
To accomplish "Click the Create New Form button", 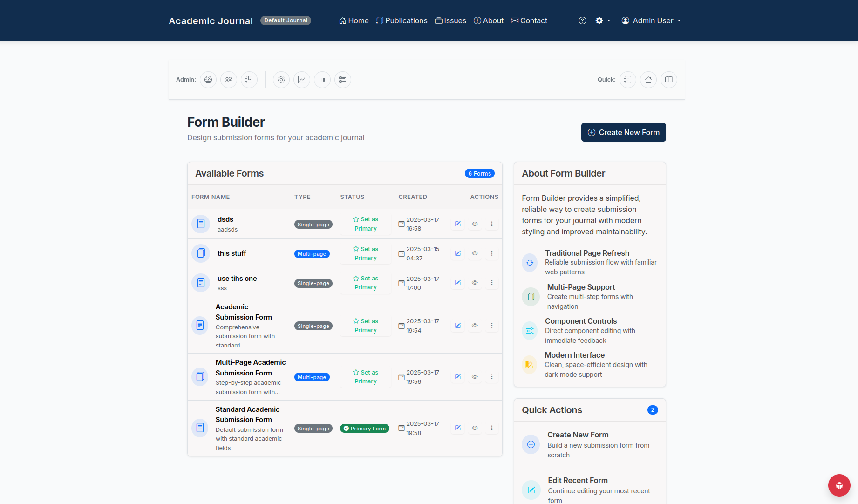I will pyautogui.click(x=624, y=132).
